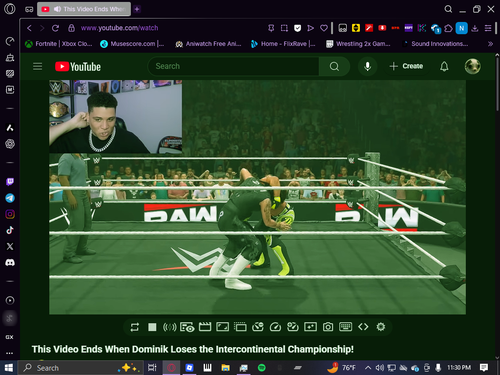Open TikTok in the Opera sidebar
The image size is (500, 375).
10,230
